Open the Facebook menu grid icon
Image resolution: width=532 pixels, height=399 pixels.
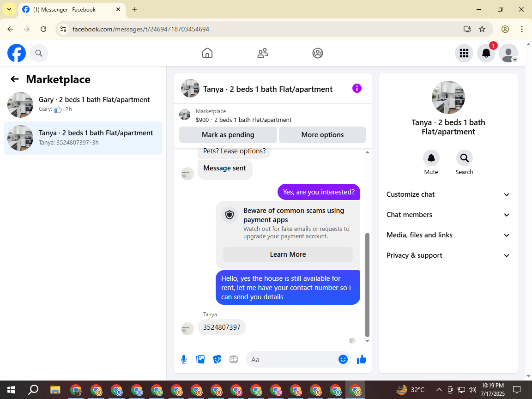[x=464, y=53]
